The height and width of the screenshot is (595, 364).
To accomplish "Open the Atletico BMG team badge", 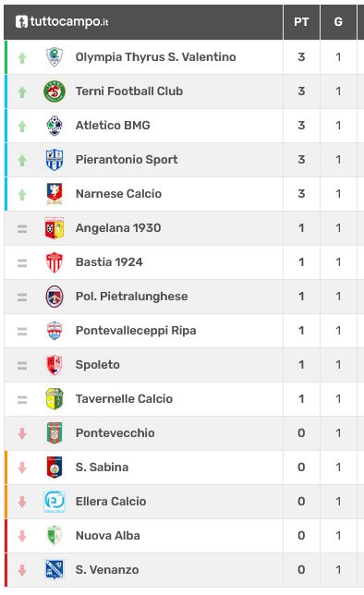I will point(55,126).
